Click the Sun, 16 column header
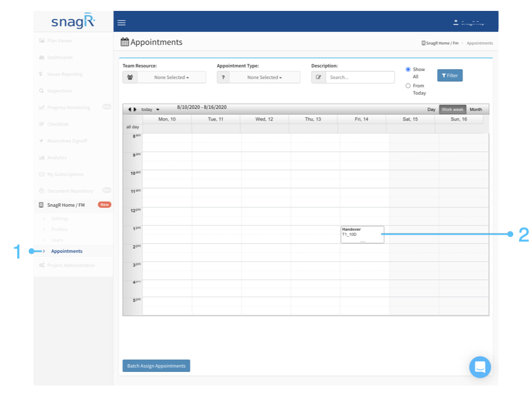This screenshot has width=532, height=399. pyautogui.click(x=459, y=119)
